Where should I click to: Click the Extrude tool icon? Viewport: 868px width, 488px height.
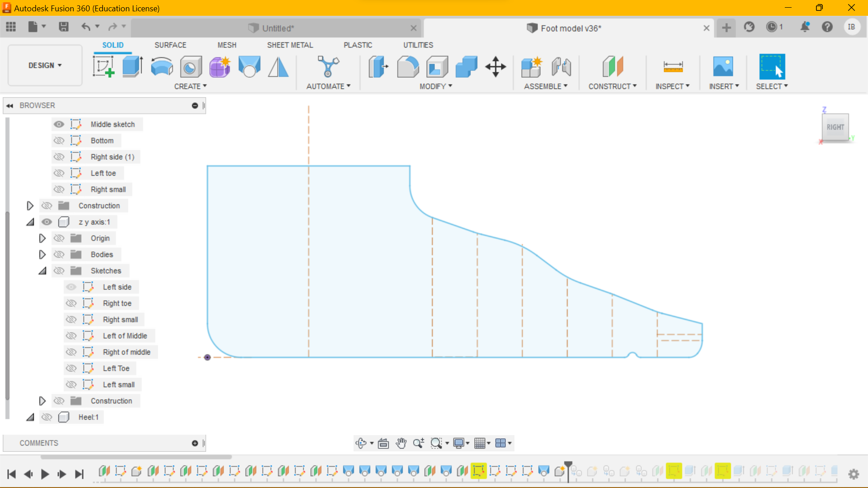click(132, 66)
